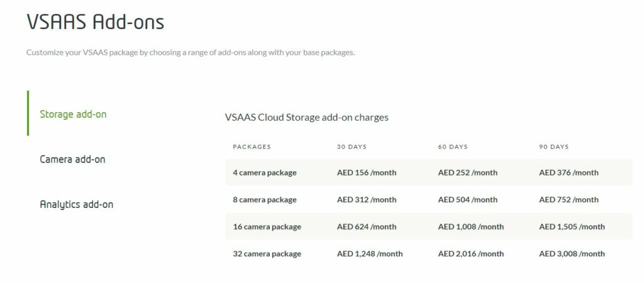The height and width of the screenshot is (284, 644).
Task: Click the 60 DAYS column header
Action: pyautogui.click(x=453, y=147)
